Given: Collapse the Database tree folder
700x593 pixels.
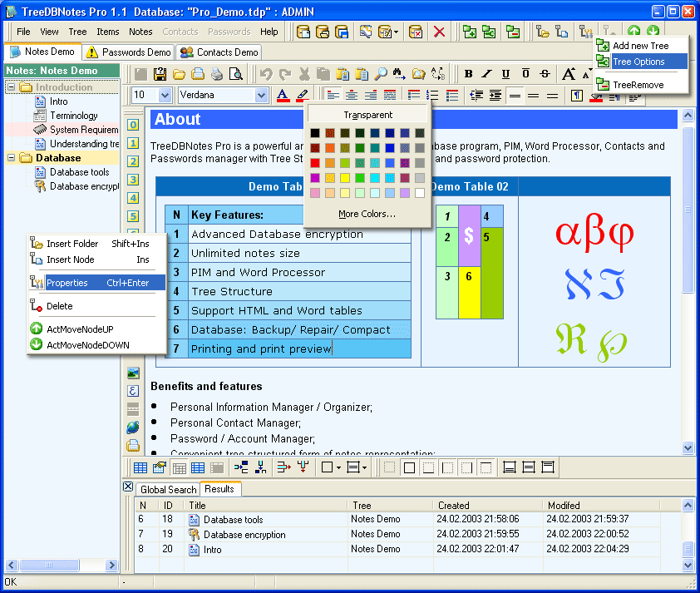Looking at the screenshot, I should point(12,158).
